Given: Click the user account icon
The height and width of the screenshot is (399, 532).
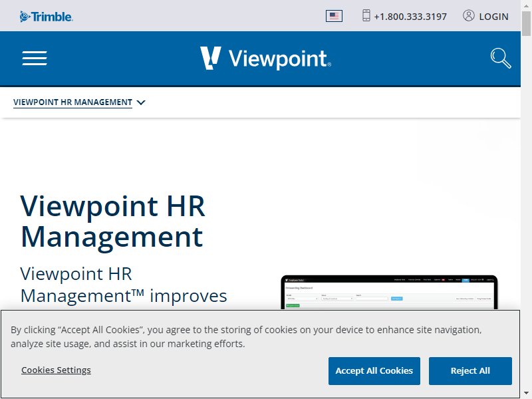Looking at the screenshot, I should 469,15.
